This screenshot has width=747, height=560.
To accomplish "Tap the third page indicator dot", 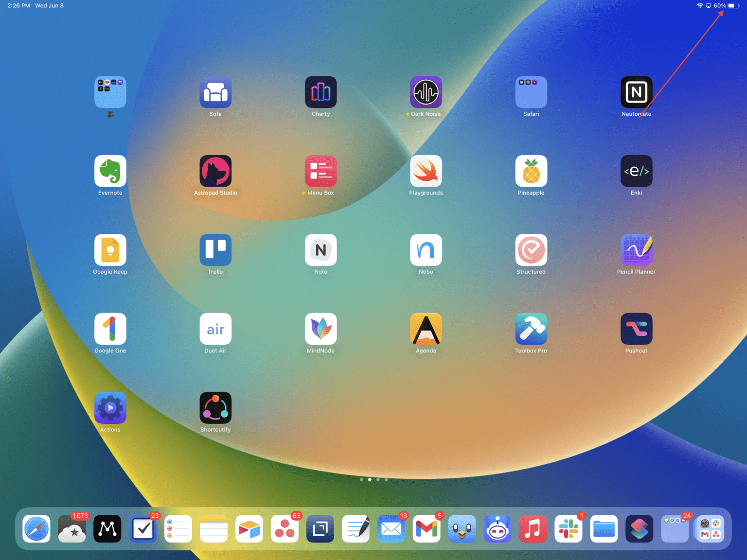I will coord(378,480).
